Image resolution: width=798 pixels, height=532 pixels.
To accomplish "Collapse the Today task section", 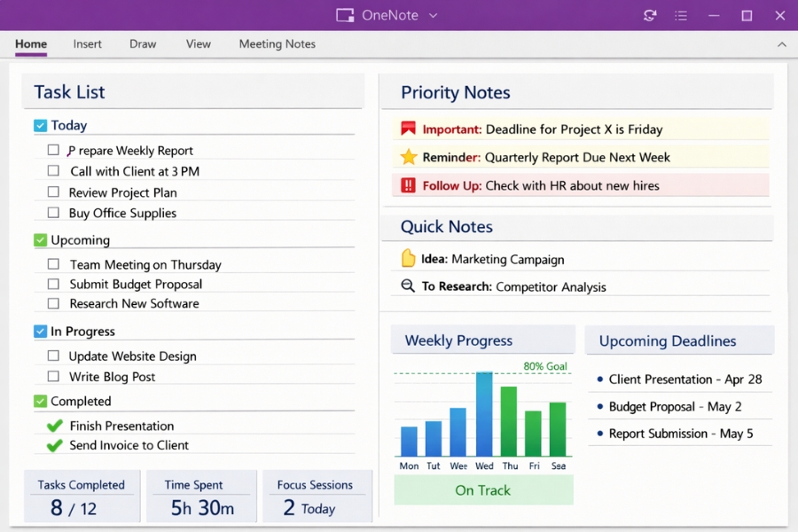I will click(39, 125).
